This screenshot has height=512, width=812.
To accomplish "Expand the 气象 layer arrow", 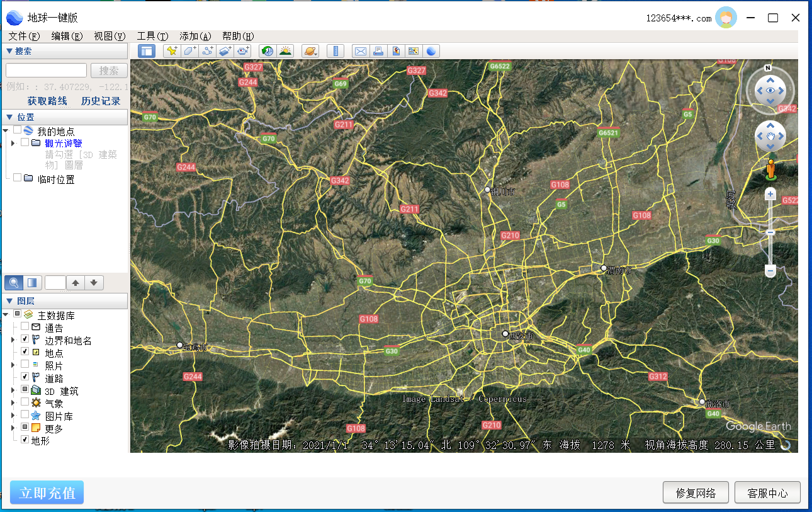I will coord(13,403).
